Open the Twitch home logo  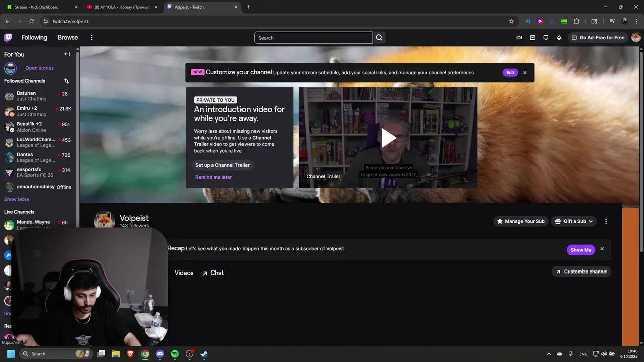click(8, 38)
